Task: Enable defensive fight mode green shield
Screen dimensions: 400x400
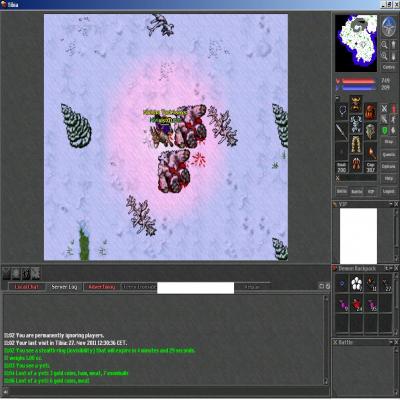Action: point(384,130)
